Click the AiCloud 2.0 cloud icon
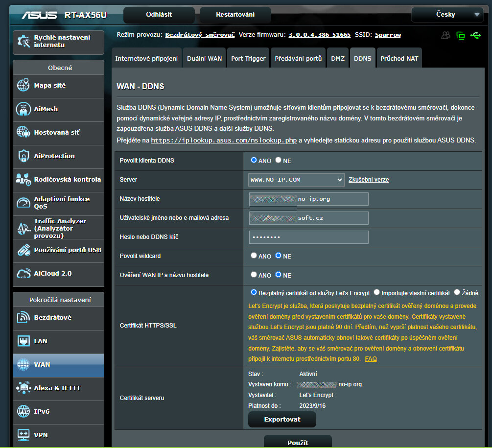 [x=23, y=274]
